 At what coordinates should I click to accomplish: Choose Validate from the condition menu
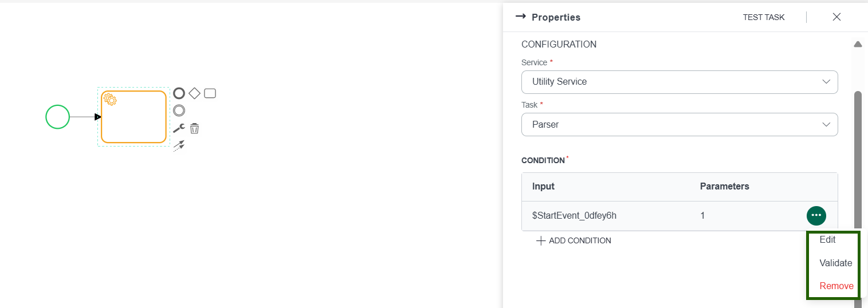(836, 263)
